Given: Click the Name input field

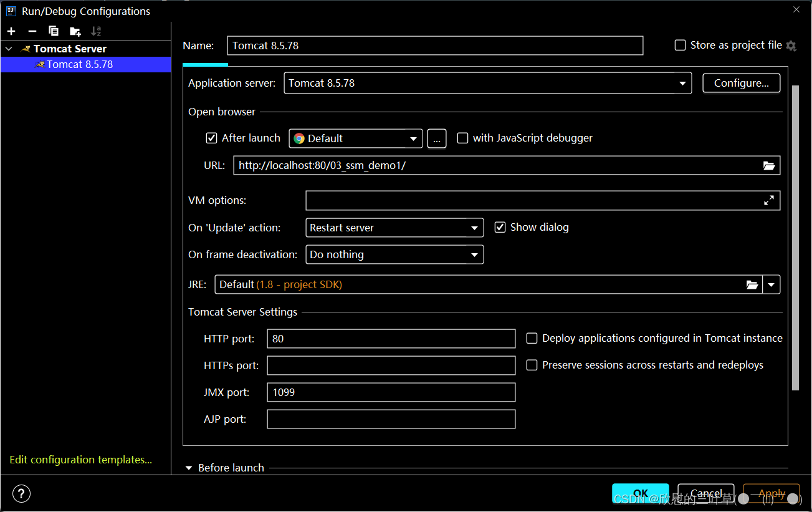Looking at the screenshot, I should tap(435, 46).
